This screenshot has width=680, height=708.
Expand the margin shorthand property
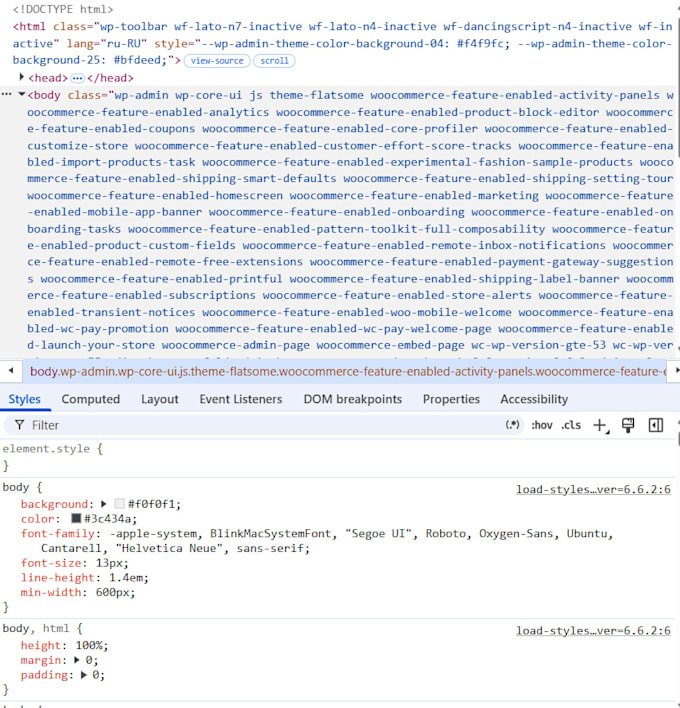coord(77,660)
